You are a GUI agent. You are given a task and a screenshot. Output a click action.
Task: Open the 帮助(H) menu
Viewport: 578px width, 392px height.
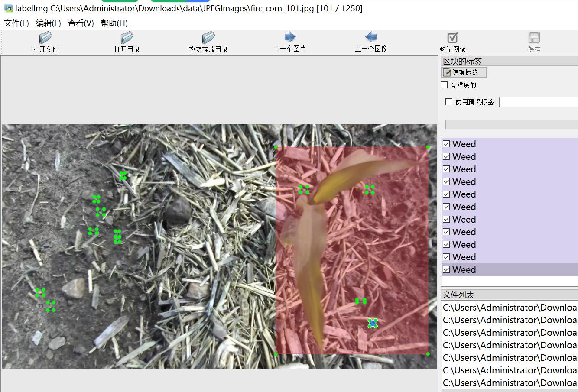[x=114, y=23]
